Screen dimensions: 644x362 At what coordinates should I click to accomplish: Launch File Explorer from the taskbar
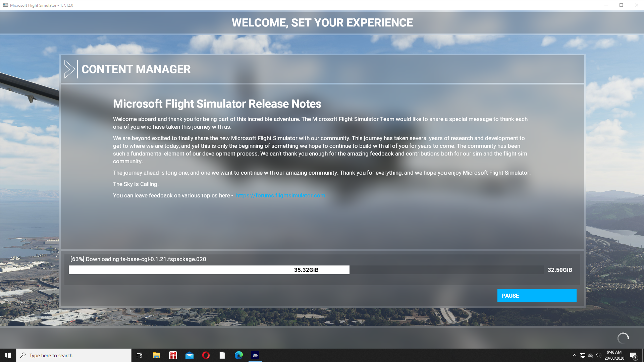(156, 355)
